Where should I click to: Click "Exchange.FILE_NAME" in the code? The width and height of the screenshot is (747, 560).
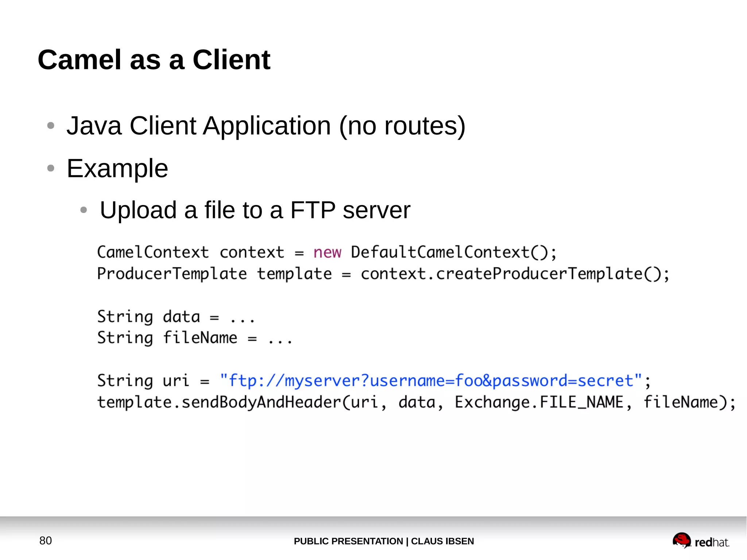click(539, 402)
